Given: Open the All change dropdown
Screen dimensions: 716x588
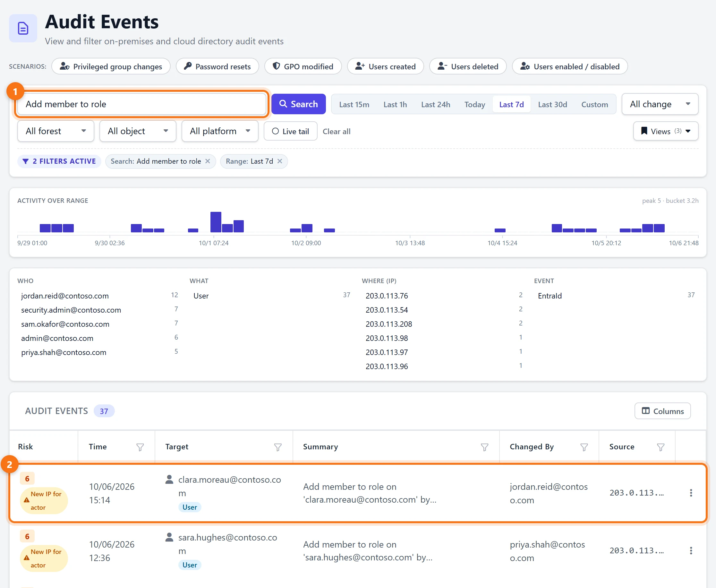Looking at the screenshot, I should pos(660,104).
